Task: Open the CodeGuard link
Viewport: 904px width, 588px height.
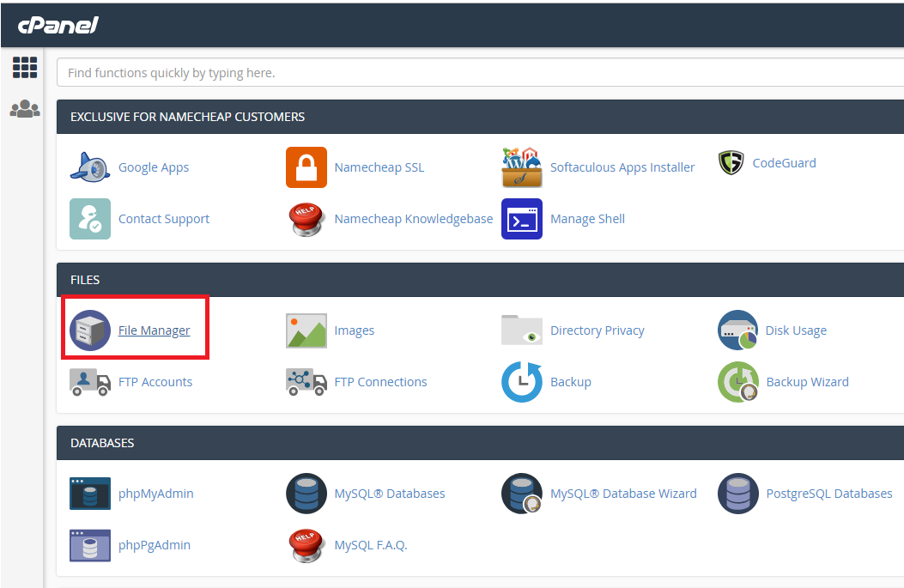Action: 784,162
